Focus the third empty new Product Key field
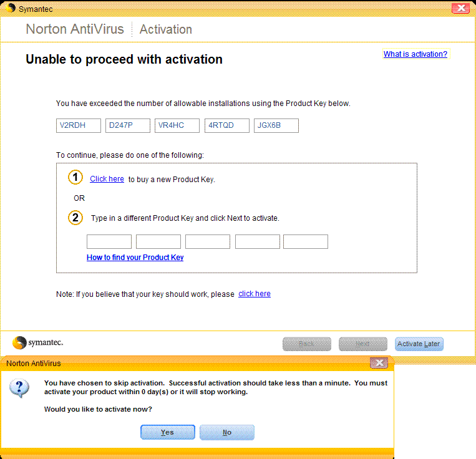 (x=208, y=241)
